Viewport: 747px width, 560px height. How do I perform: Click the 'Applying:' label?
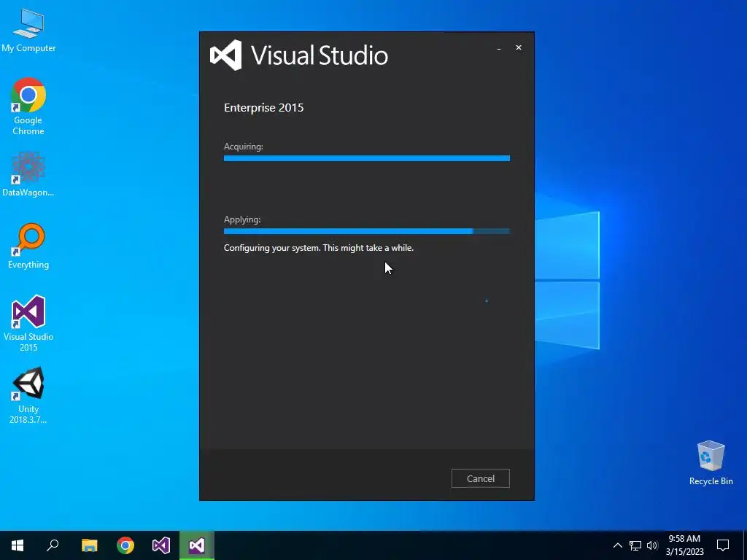[242, 219]
